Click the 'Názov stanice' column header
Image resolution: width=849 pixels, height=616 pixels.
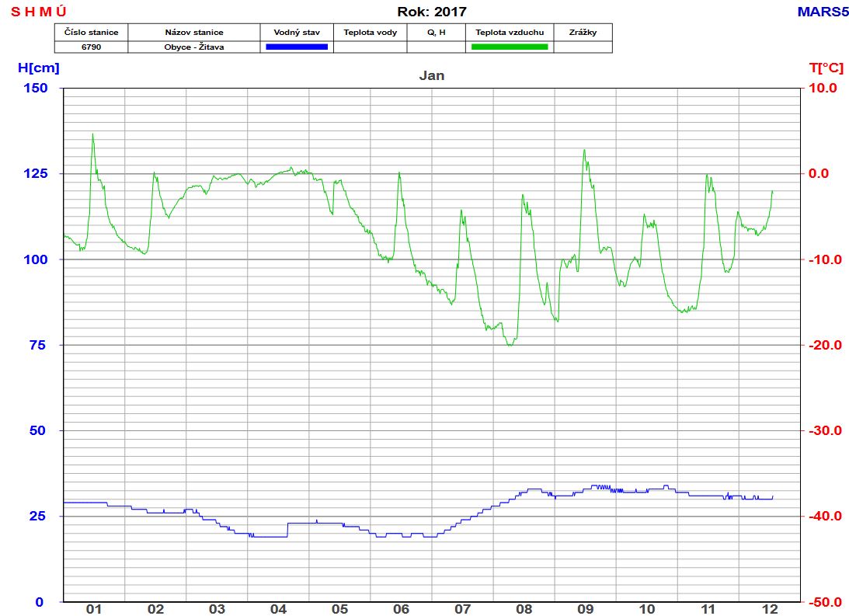click(194, 33)
